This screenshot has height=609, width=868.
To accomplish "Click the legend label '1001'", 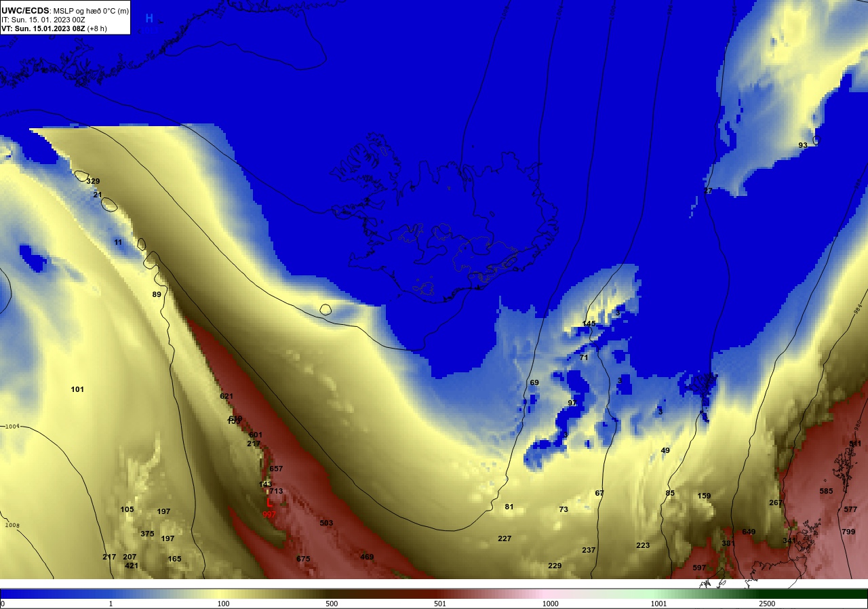I will (x=658, y=604).
